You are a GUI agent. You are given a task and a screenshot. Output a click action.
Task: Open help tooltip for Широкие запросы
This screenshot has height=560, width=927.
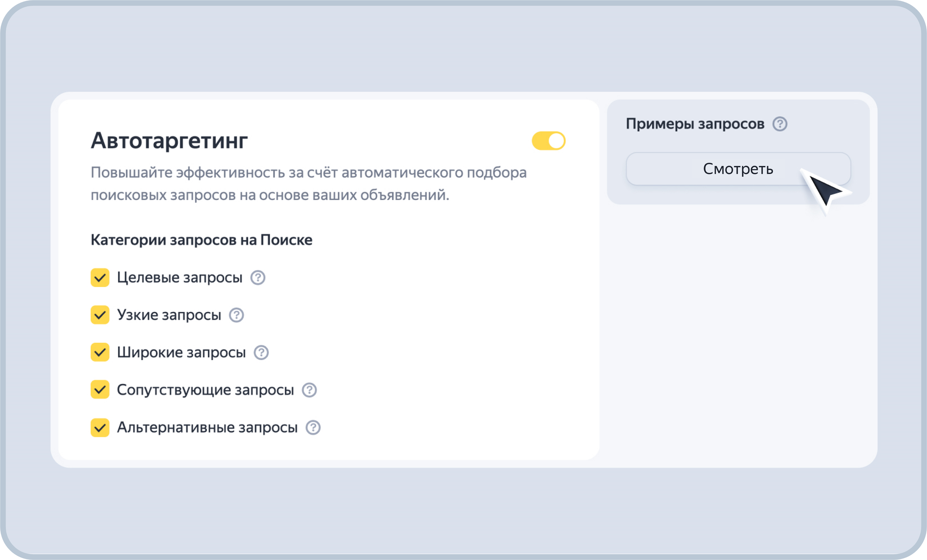(262, 352)
